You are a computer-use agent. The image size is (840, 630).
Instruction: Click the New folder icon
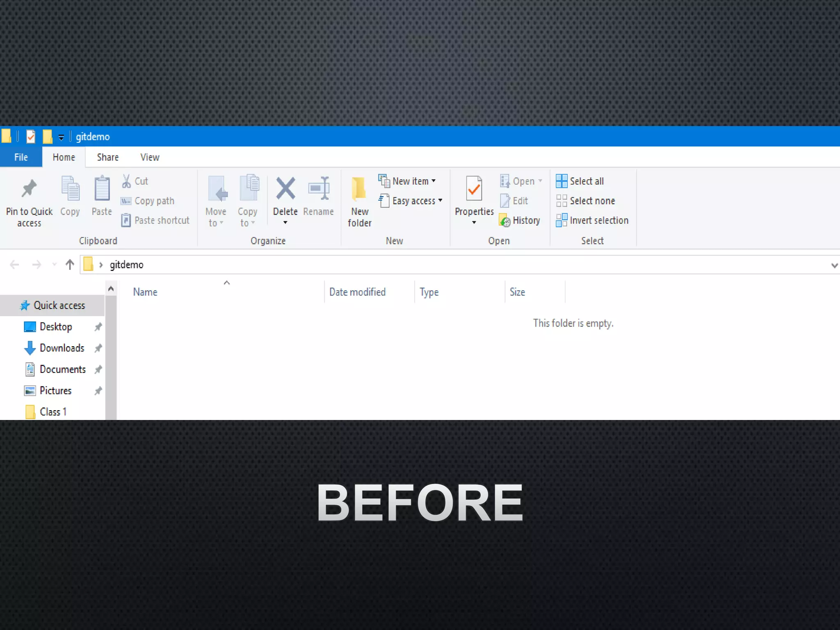point(359,189)
